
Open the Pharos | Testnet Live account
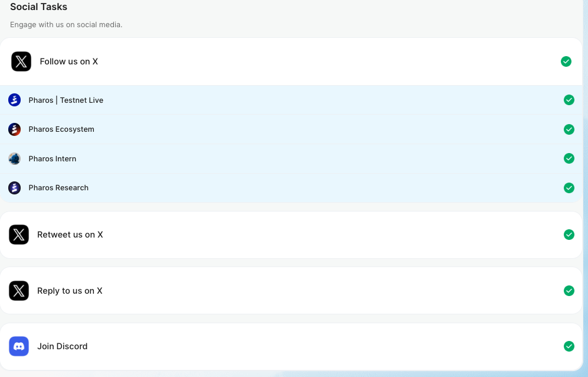[66, 100]
